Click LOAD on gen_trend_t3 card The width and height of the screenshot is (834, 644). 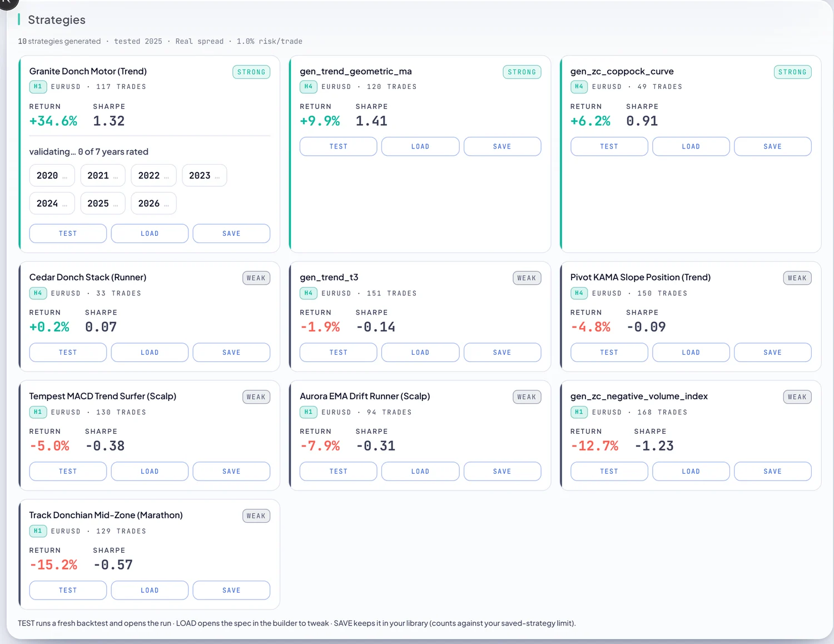point(420,353)
